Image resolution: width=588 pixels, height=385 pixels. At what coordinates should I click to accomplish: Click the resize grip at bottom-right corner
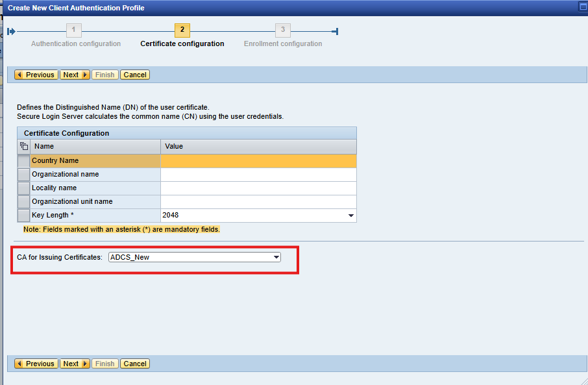tap(583, 380)
